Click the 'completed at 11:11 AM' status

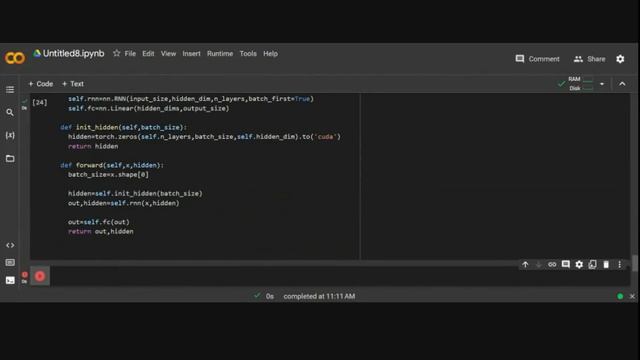point(319,296)
